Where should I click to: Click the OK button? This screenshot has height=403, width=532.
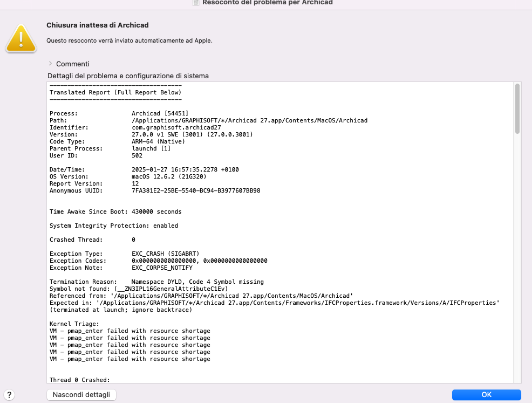[486, 394]
